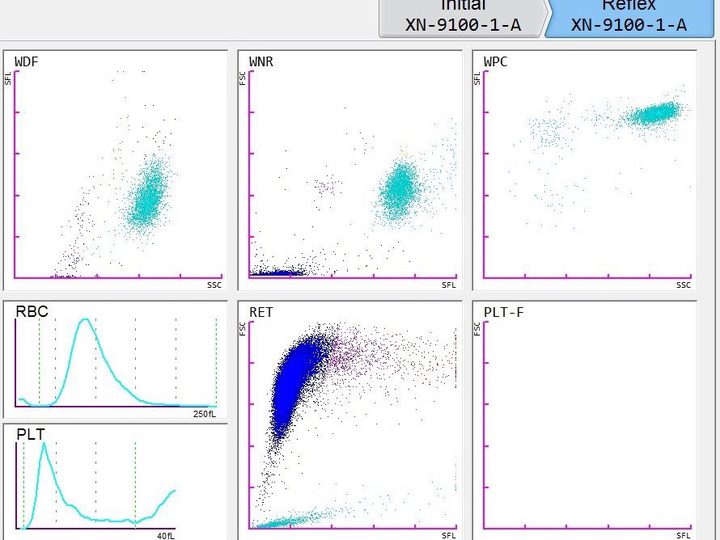Open the empty PLT-F scattergram panel
Image resolution: width=720 pixels, height=540 pixels.
[x=585, y=420]
